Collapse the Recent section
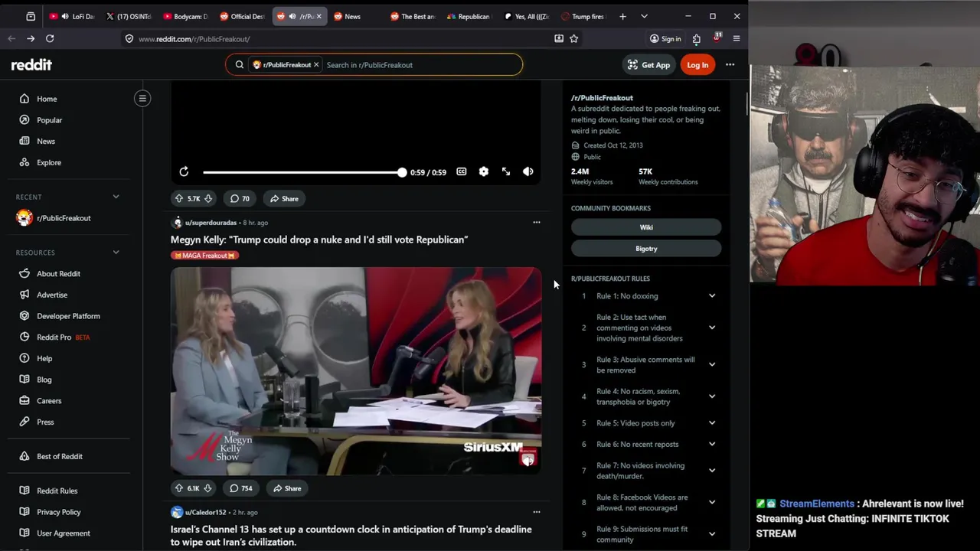This screenshot has height=551, width=980. click(116, 197)
